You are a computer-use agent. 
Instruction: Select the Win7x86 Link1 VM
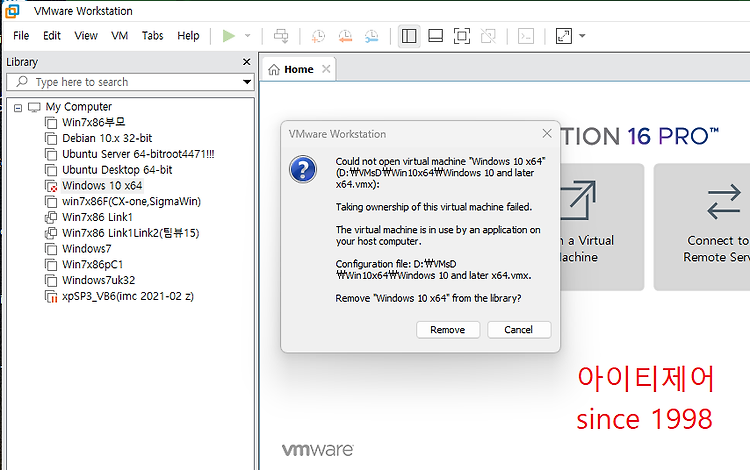tap(97, 217)
